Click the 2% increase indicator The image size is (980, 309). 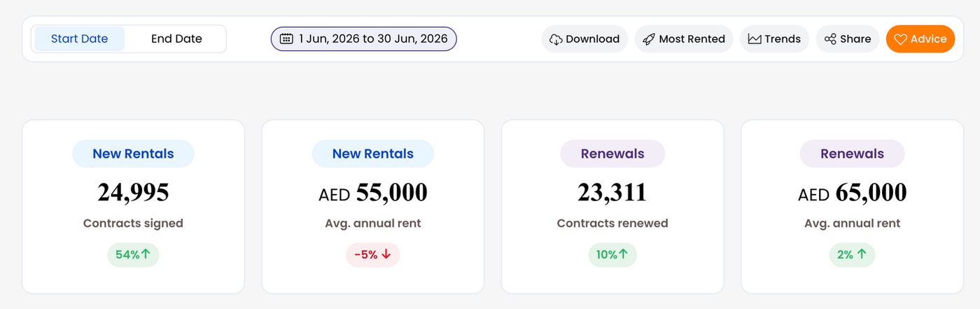852,254
